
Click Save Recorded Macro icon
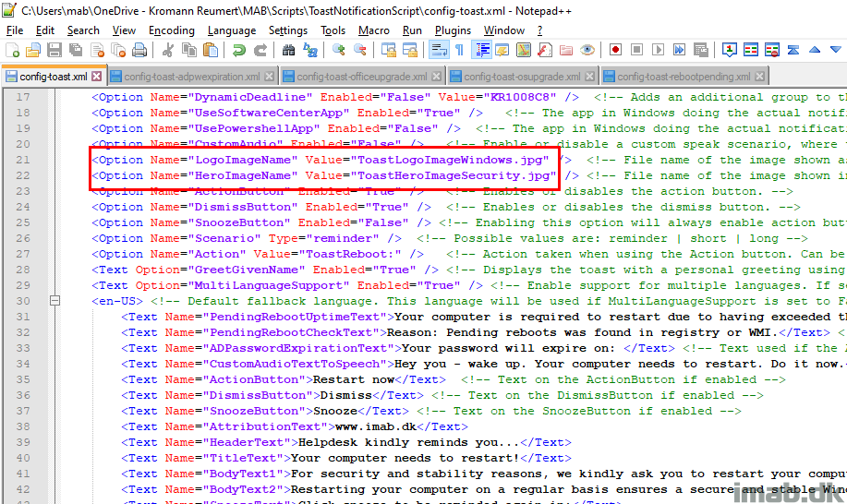(701, 50)
